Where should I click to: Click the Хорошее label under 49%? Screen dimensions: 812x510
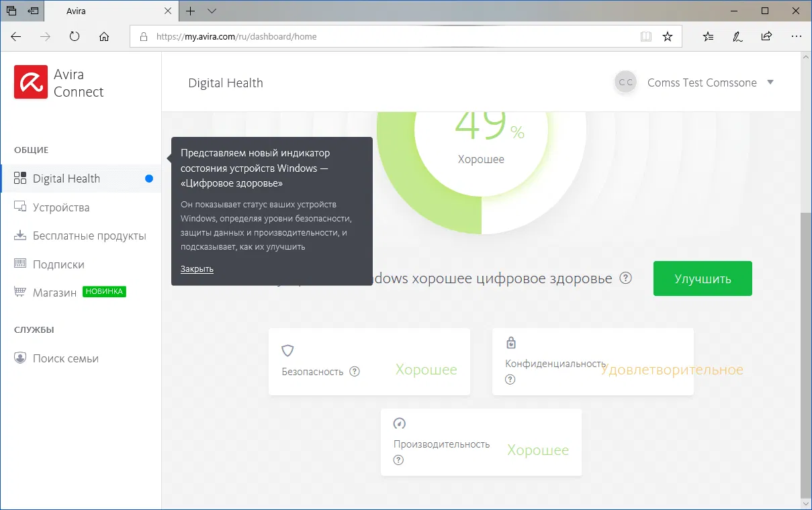(x=481, y=160)
